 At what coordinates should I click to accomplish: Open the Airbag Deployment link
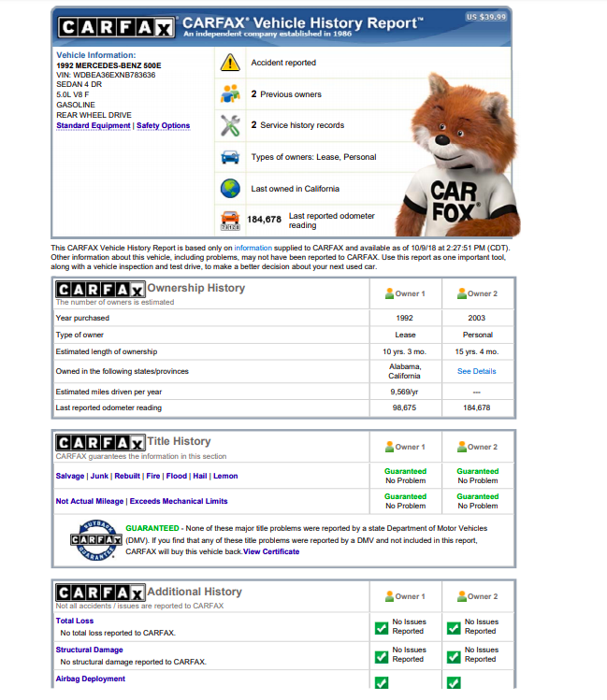90,679
